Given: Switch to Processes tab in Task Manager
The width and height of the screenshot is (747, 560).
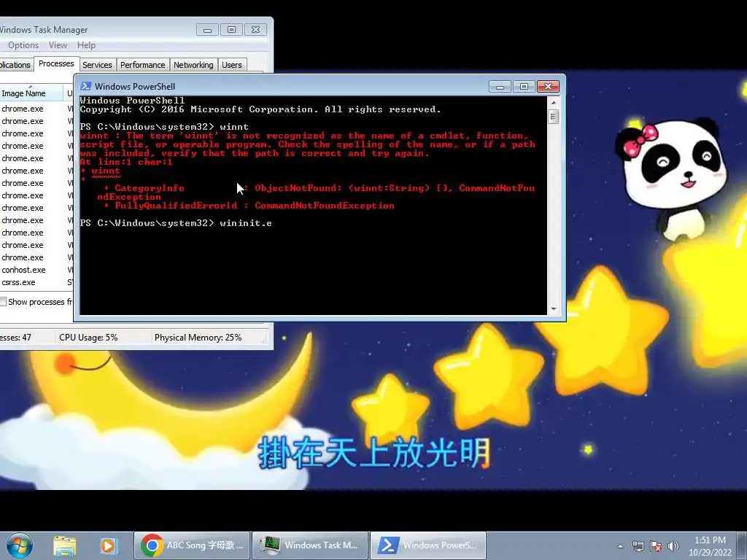Looking at the screenshot, I should point(56,64).
